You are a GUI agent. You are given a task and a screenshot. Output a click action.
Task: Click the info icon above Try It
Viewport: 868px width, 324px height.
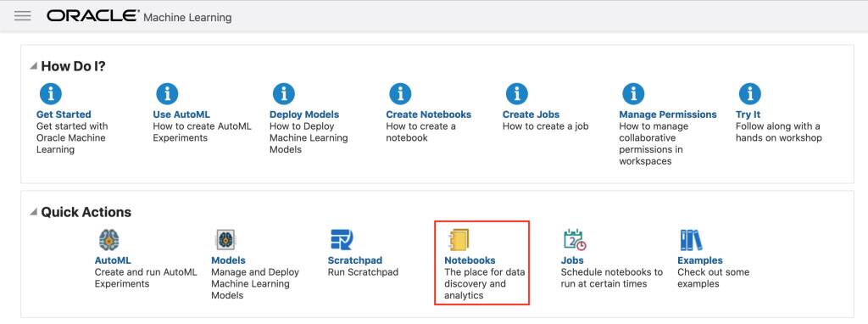(x=750, y=93)
